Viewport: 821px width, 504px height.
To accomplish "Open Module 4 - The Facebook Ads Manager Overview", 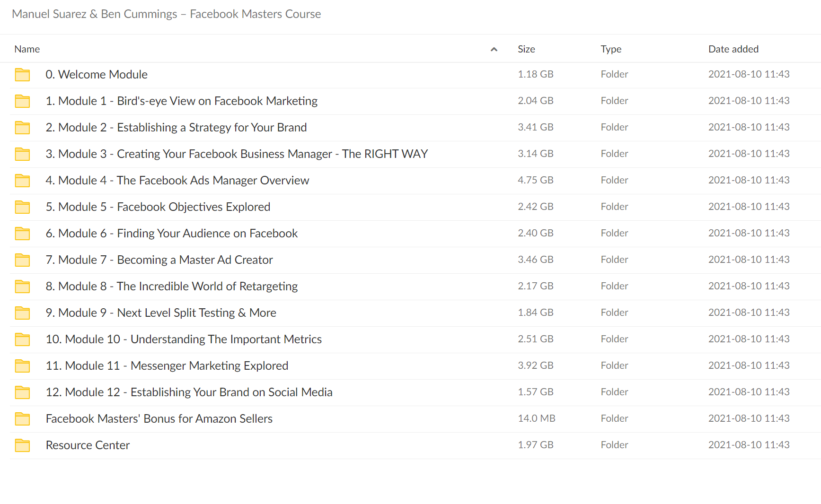I will (x=177, y=181).
